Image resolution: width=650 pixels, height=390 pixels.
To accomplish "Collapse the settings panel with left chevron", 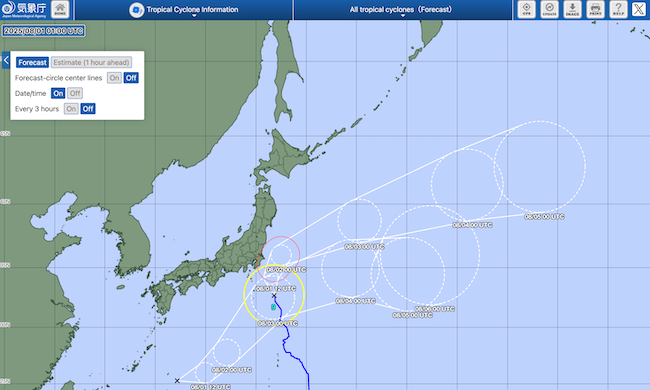I will click(x=5, y=60).
